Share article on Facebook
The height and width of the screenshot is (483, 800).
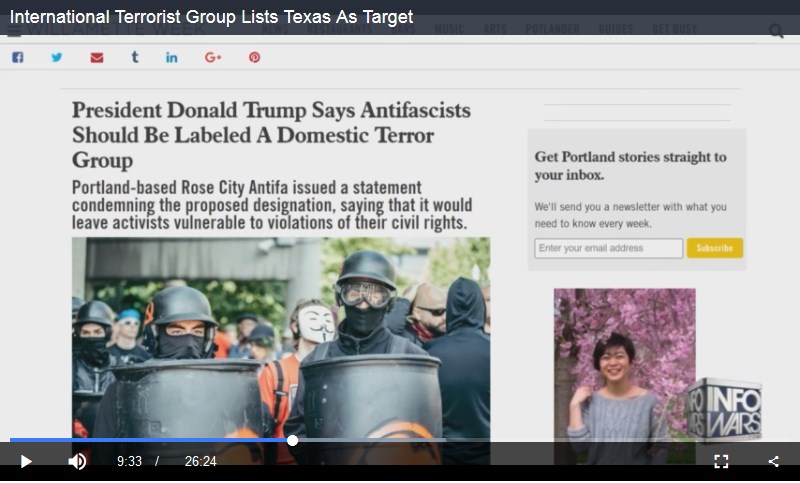tap(18, 57)
